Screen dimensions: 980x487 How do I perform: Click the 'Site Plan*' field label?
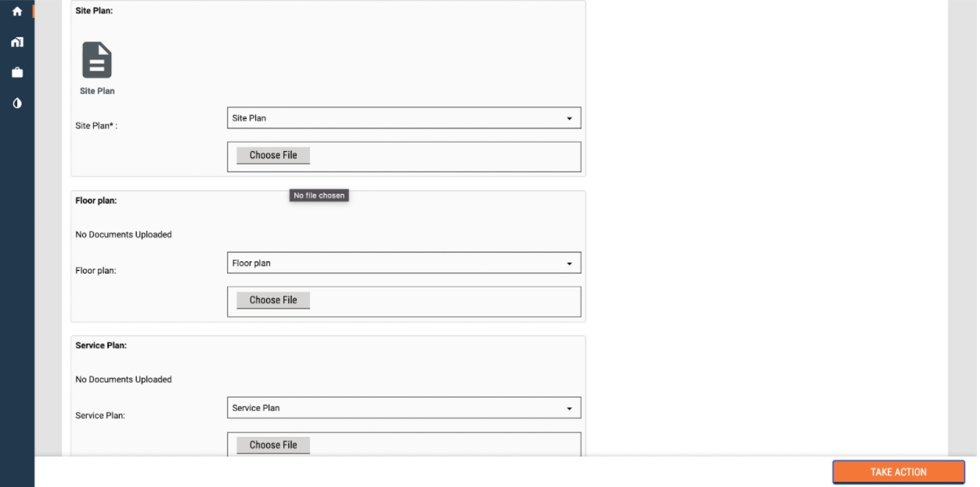[x=96, y=126]
